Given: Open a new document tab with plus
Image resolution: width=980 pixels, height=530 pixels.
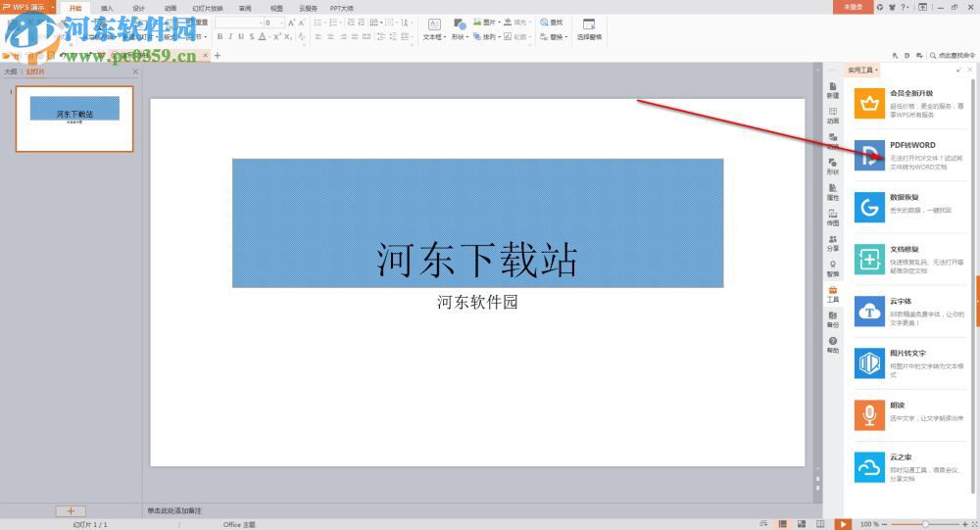Looking at the screenshot, I should 218,56.
